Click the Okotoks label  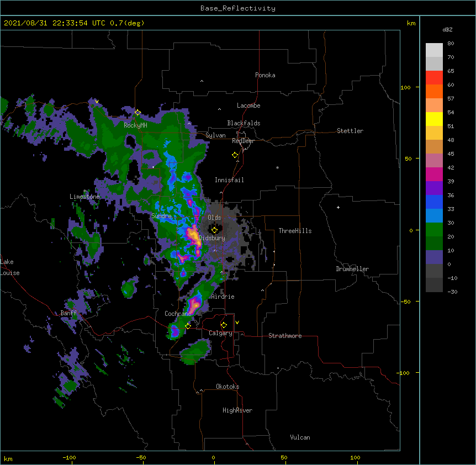228,387
